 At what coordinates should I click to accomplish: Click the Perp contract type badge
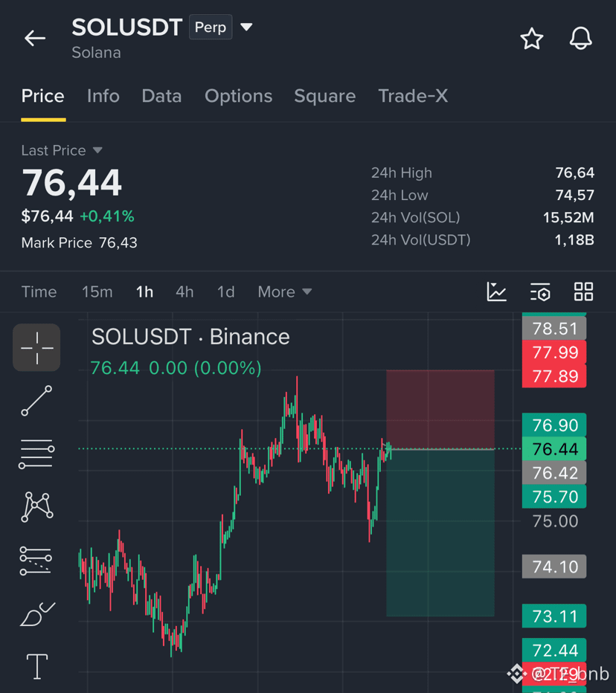tap(211, 27)
